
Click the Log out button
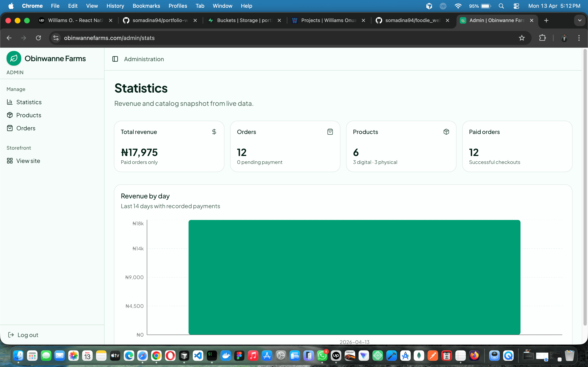point(28,335)
